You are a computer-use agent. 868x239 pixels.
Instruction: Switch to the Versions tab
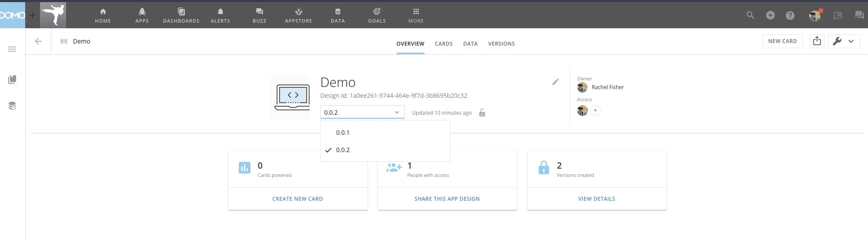tap(501, 44)
